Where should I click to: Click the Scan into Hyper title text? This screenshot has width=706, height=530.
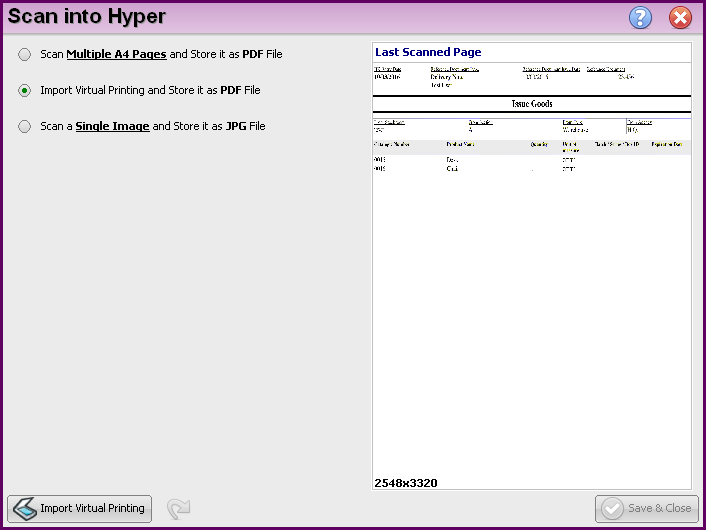[x=87, y=16]
